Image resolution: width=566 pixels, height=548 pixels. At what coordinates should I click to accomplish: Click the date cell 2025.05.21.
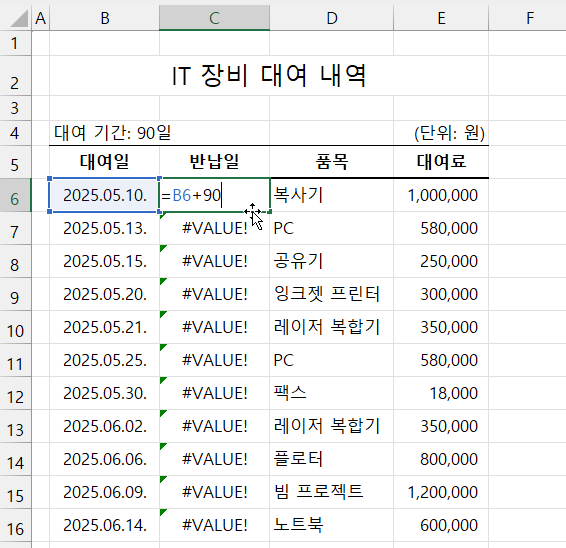pos(105,327)
